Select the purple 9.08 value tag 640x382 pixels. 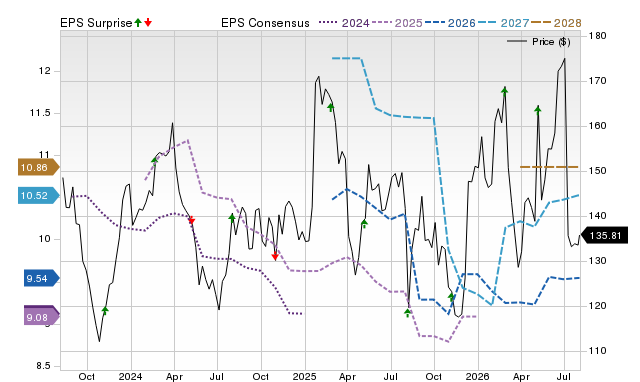[41, 316]
